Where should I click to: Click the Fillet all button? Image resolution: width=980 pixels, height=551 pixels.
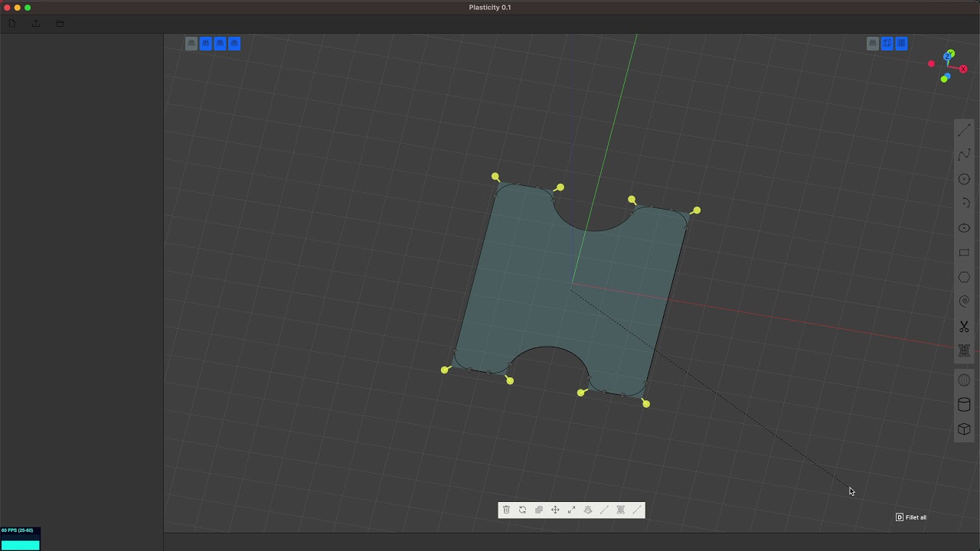point(911,517)
